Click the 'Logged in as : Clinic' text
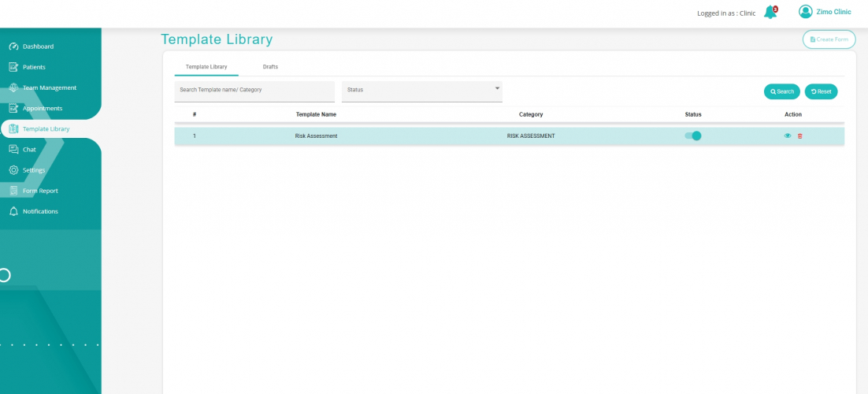Image resolution: width=868 pixels, height=394 pixels. point(726,13)
